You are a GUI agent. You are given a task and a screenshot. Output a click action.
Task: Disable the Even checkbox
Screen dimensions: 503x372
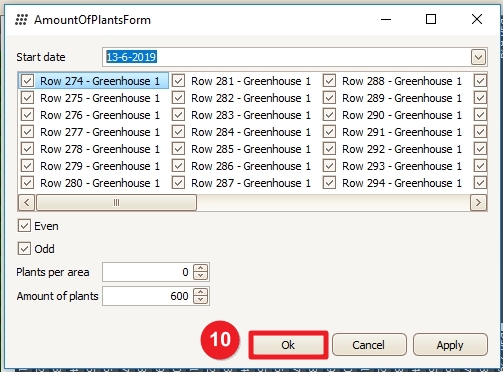pos(24,226)
